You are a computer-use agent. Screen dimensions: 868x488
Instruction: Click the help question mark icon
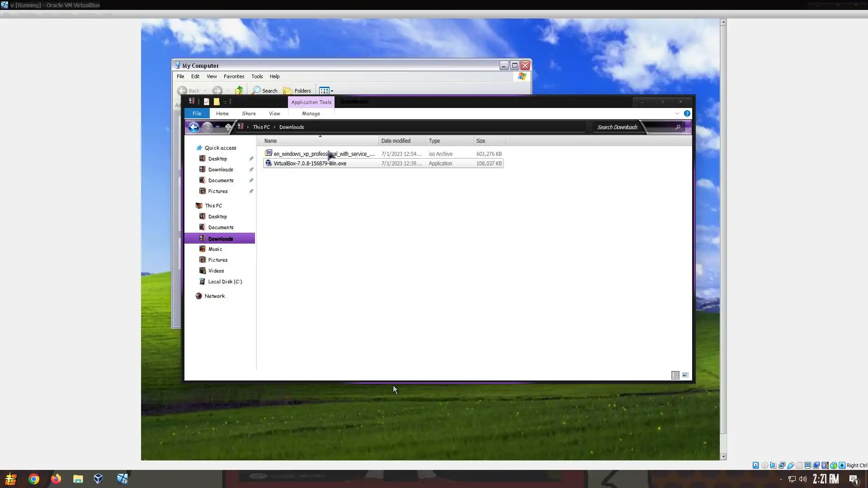pyautogui.click(x=687, y=113)
